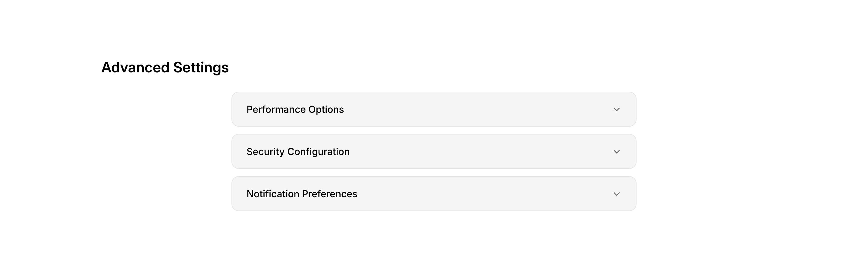868x269 pixels.
Task: Open Security Configuration using its down arrow
Action: coord(616,152)
